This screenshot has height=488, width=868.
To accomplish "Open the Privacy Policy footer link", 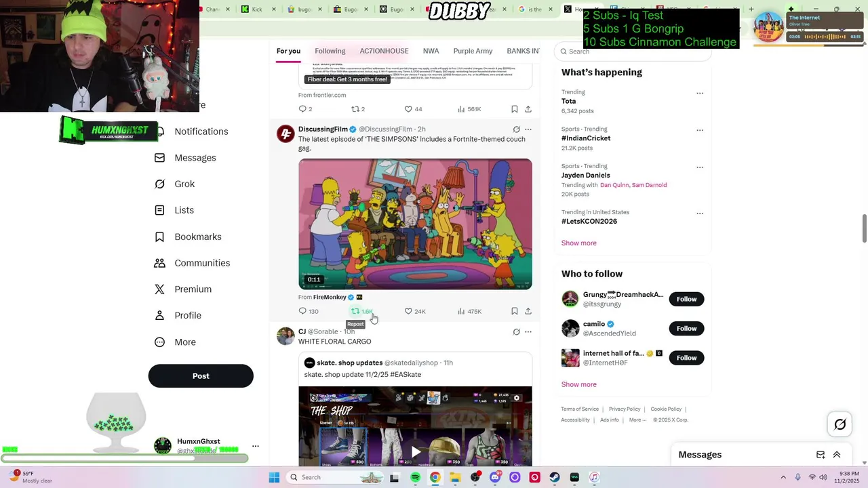I will pyautogui.click(x=625, y=409).
